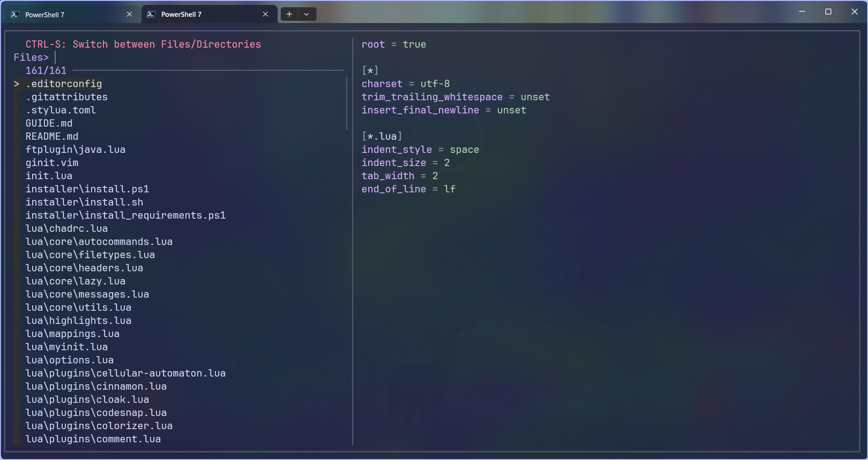Viewport: 868px width, 460px height.
Task: Select README.md in the list
Action: (52, 137)
